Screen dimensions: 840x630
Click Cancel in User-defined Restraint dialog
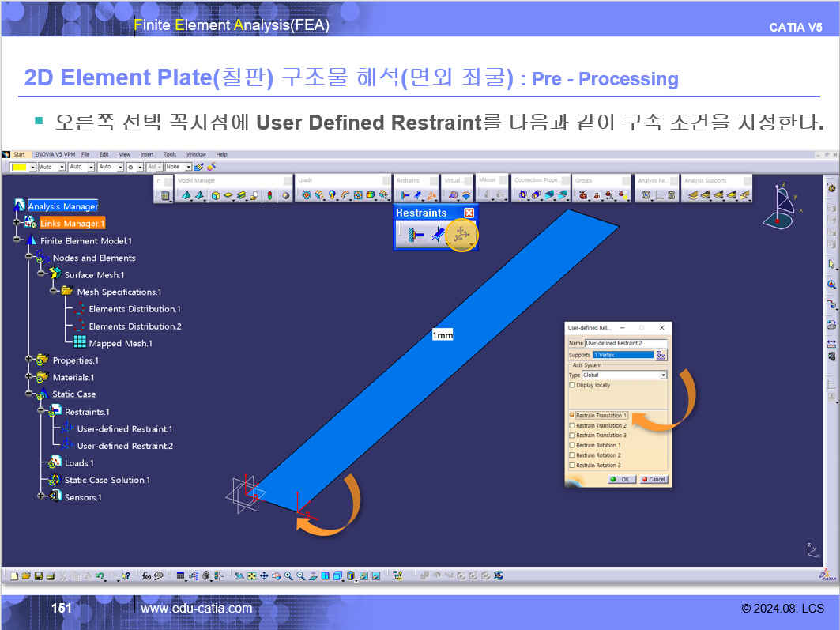654,480
